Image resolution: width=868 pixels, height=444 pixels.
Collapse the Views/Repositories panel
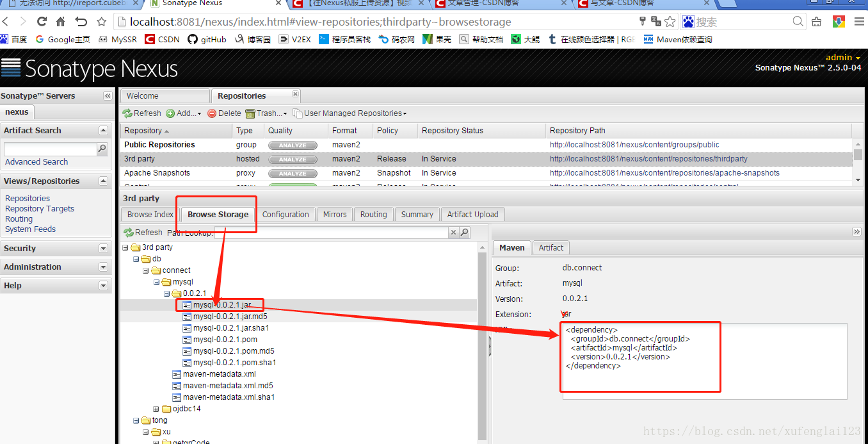coord(103,181)
